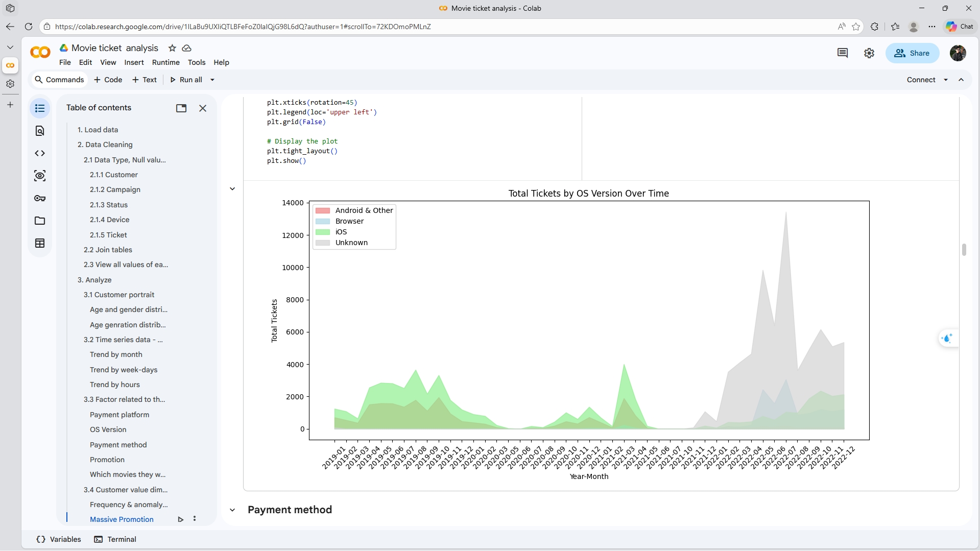Screen dimensions: 980x551
Task: Open the comments panel icon
Action: (842, 53)
